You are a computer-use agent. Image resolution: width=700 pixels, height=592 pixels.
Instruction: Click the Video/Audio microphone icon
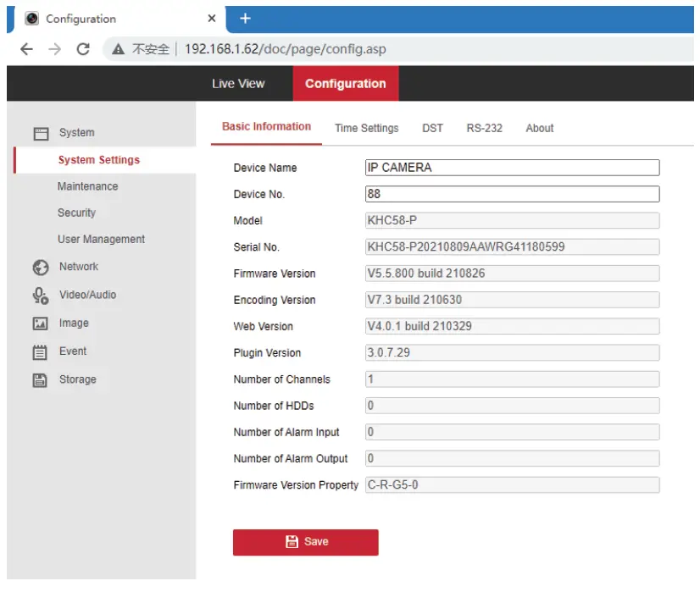click(40, 295)
